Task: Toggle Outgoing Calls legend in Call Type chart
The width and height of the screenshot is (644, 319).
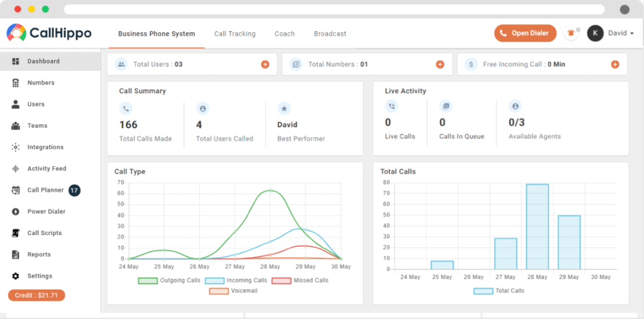Action: 169,280
